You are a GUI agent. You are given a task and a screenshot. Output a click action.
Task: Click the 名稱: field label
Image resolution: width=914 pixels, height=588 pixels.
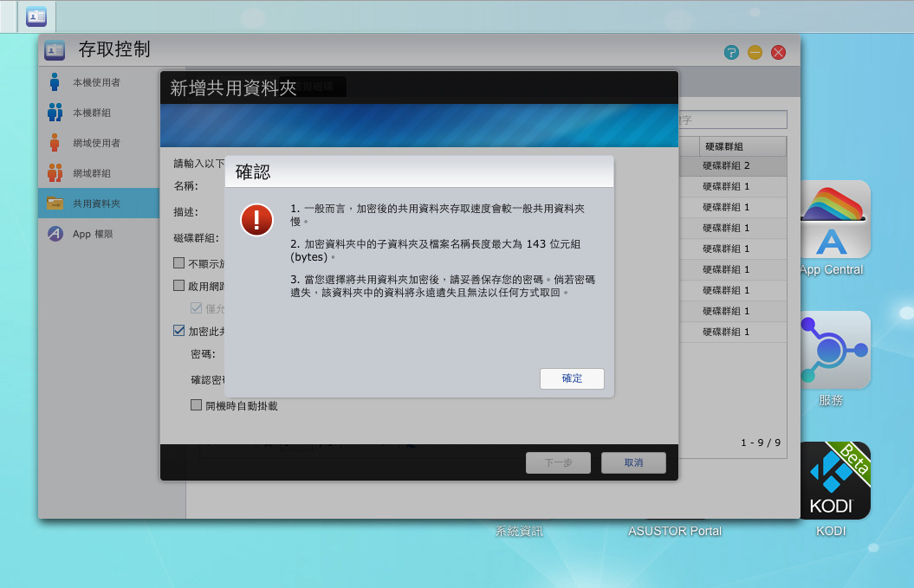186,186
